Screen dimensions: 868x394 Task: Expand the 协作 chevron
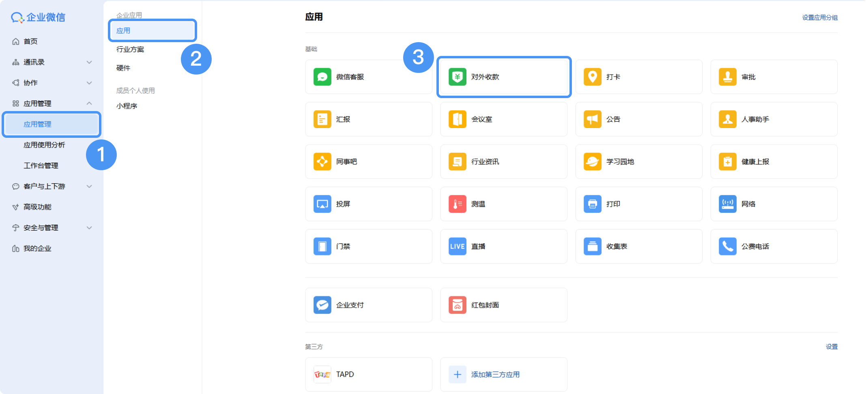[x=89, y=83]
